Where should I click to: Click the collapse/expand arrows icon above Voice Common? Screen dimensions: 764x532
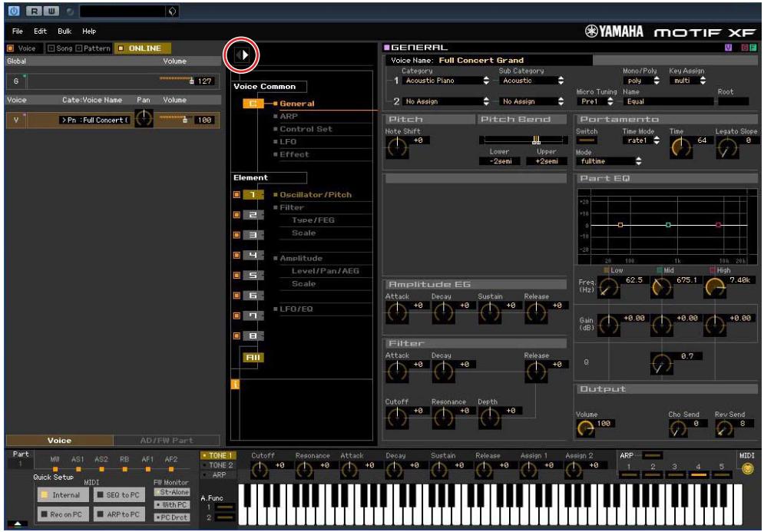(x=242, y=55)
